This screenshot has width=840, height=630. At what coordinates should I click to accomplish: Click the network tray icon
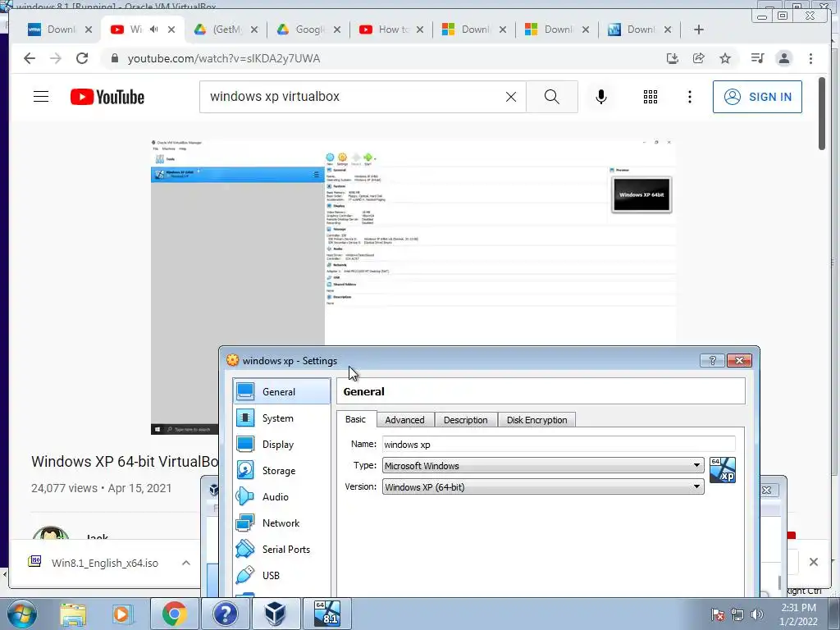[737, 614]
